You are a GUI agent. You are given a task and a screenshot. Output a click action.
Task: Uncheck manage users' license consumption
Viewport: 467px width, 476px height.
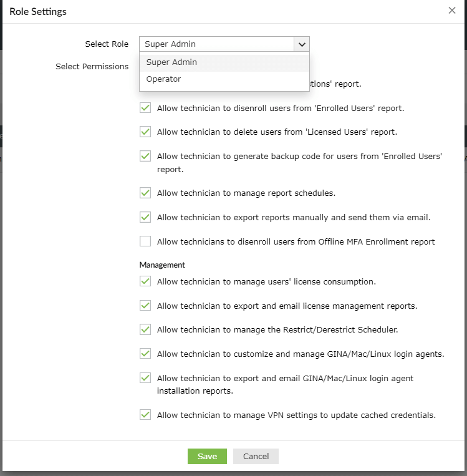coord(145,281)
